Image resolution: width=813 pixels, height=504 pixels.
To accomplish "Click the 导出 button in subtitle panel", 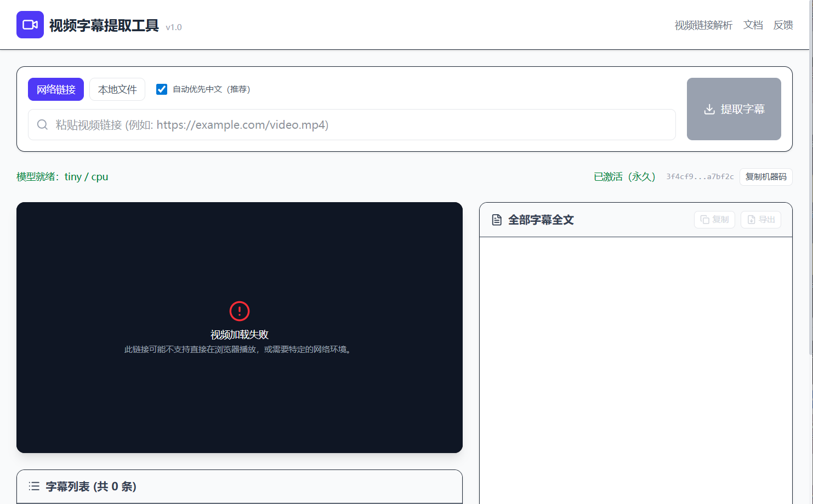I will tap(761, 220).
